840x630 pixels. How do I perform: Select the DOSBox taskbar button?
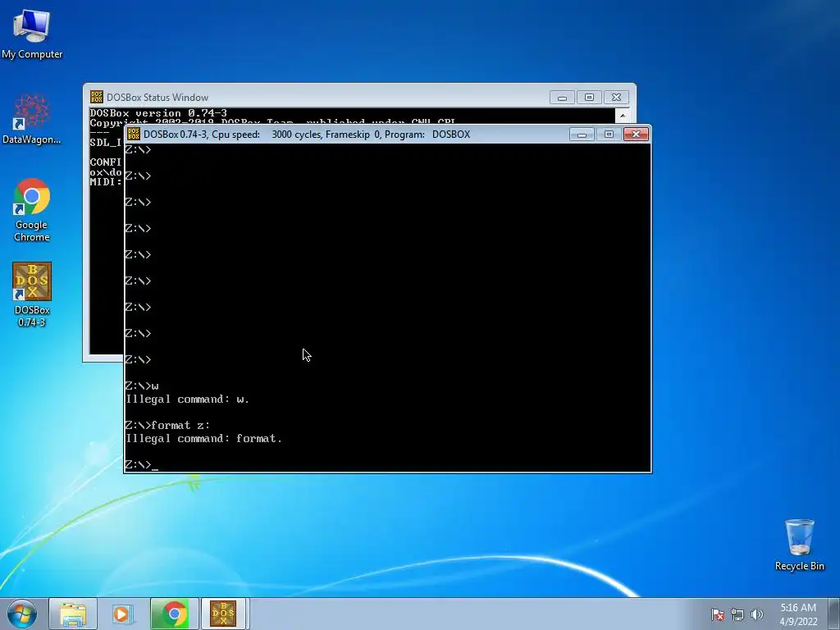[223, 614]
